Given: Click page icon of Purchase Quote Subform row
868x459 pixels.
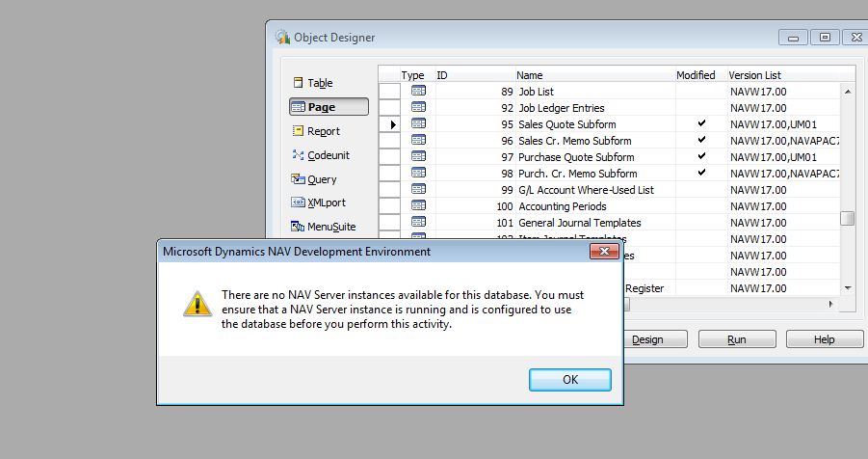Looking at the screenshot, I should click(418, 156).
